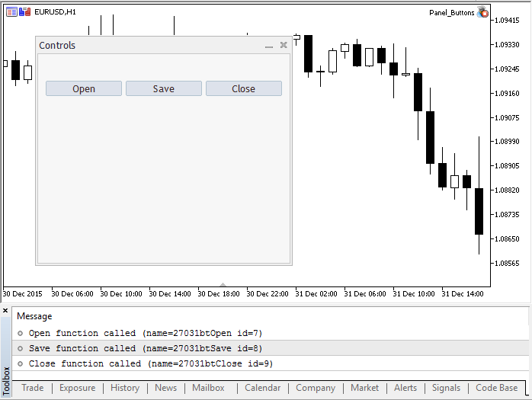The height and width of the screenshot is (400, 532).
Task: Open the Mailbox tab
Action: click(208, 388)
